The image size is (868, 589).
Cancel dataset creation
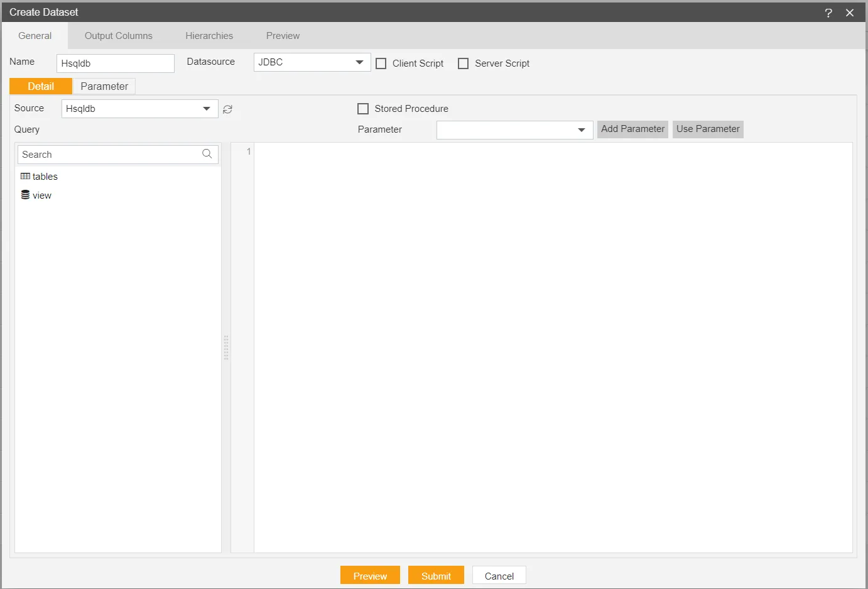499,576
